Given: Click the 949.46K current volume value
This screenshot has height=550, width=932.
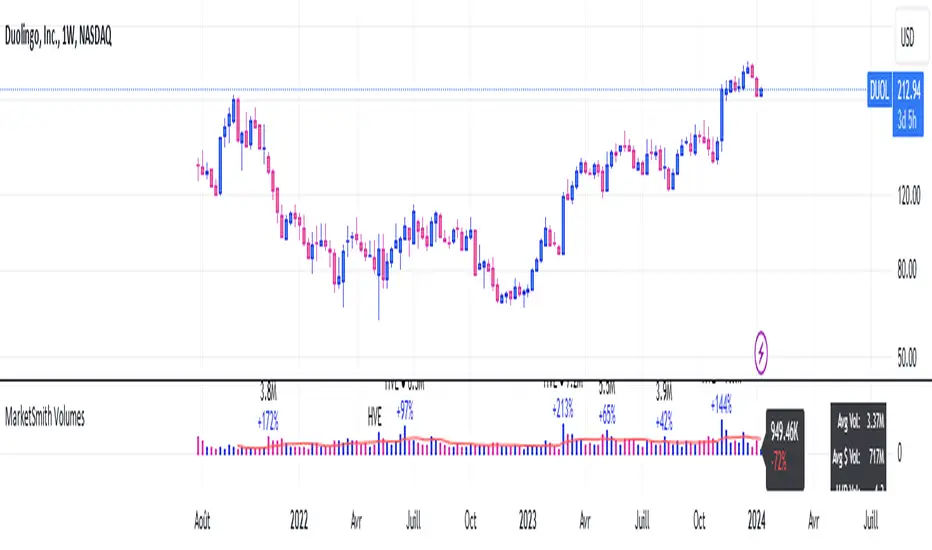Looking at the screenshot, I should [785, 432].
